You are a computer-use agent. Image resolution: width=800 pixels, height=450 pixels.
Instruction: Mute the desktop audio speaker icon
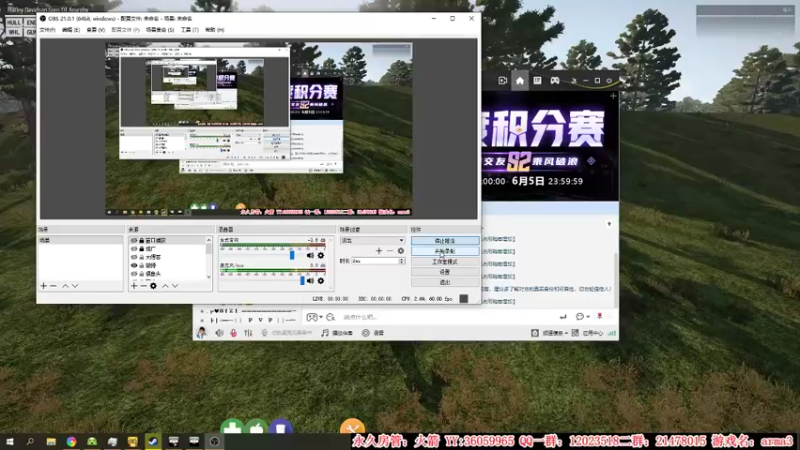tap(310, 255)
